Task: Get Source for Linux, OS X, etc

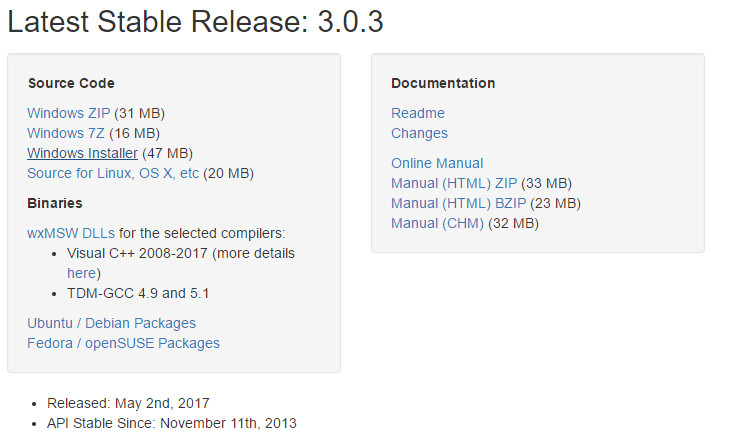Action: click(x=113, y=173)
